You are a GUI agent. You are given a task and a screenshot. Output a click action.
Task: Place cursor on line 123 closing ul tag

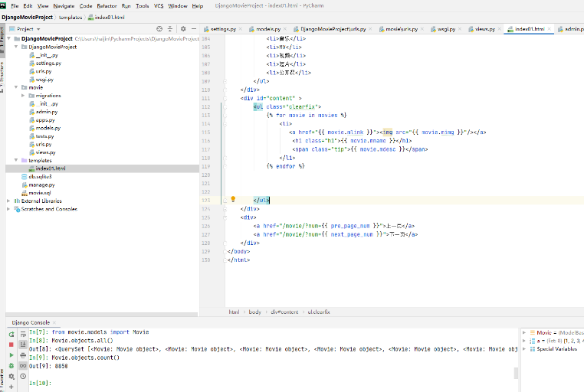(x=261, y=200)
